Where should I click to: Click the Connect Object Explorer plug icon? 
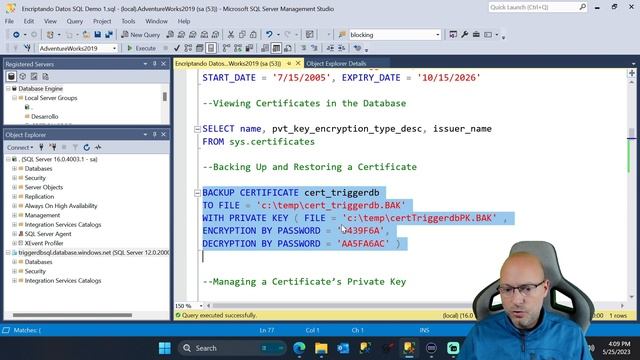[x=41, y=147]
